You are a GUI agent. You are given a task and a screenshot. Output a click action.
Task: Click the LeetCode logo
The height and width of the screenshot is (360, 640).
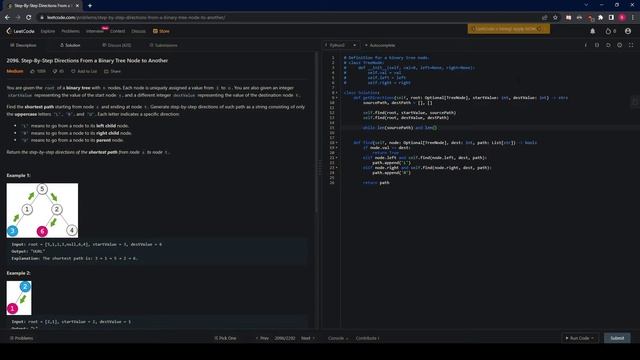pos(20,31)
